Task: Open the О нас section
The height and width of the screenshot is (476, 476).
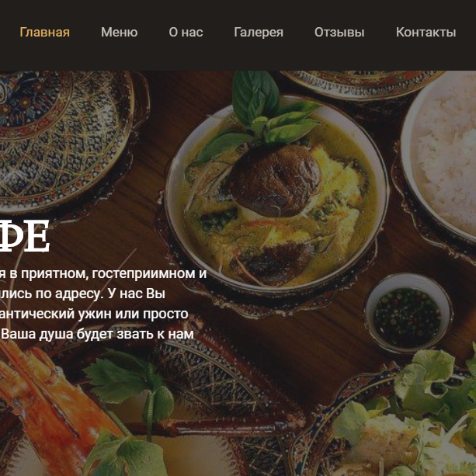Action: (186, 32)
